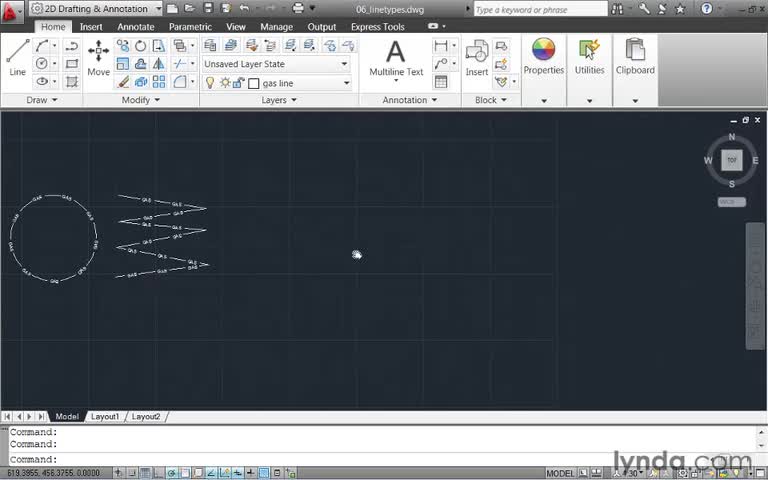Expand the Block panel
Image resolution: width=768 pixels, height=480 pixels.
pos(490,100)
